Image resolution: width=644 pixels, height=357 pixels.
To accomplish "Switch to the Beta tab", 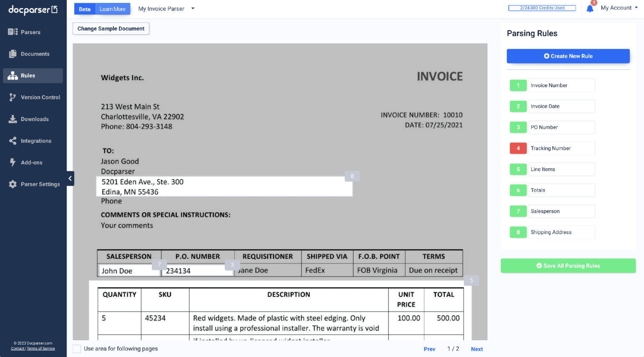I will pos(85,8).
